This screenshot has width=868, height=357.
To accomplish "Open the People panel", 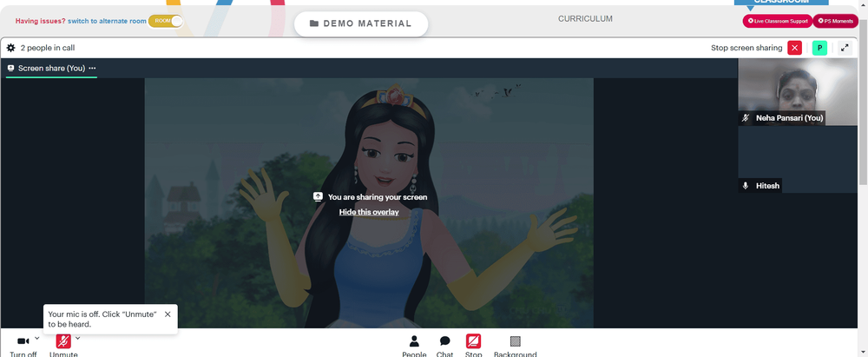I will [x=414, y=347].
